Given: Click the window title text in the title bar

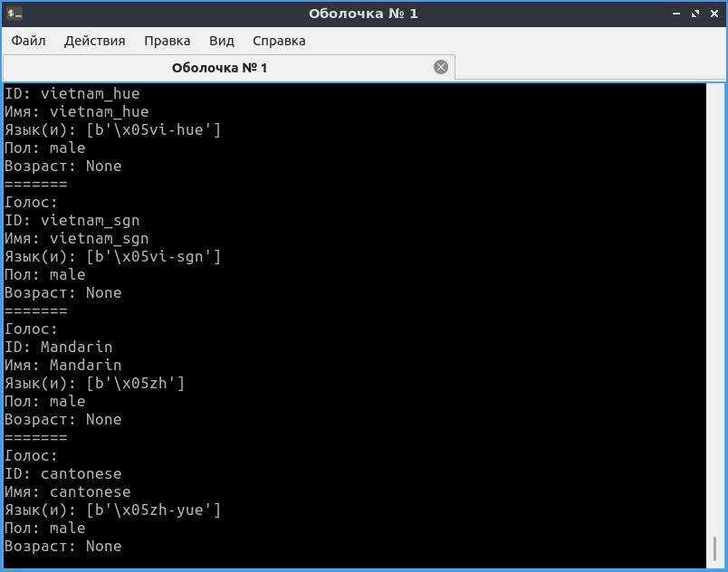Looking at the screenshot, I should [x=363, y=14].
